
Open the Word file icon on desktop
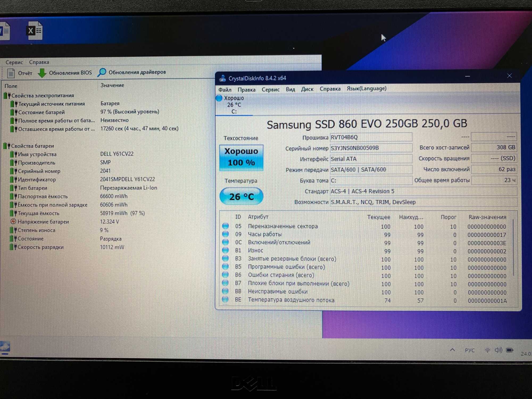point(5,31)
